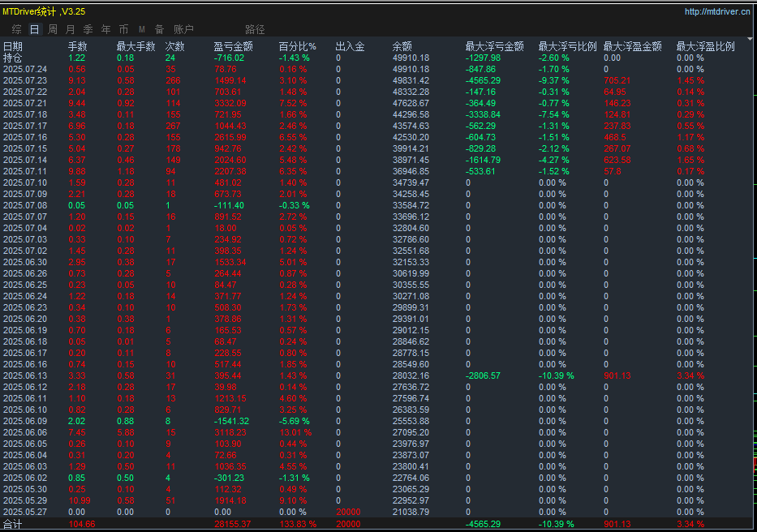Select the 2025.06.06 date cell
757x532 pixels.
[x=25, y=432]
